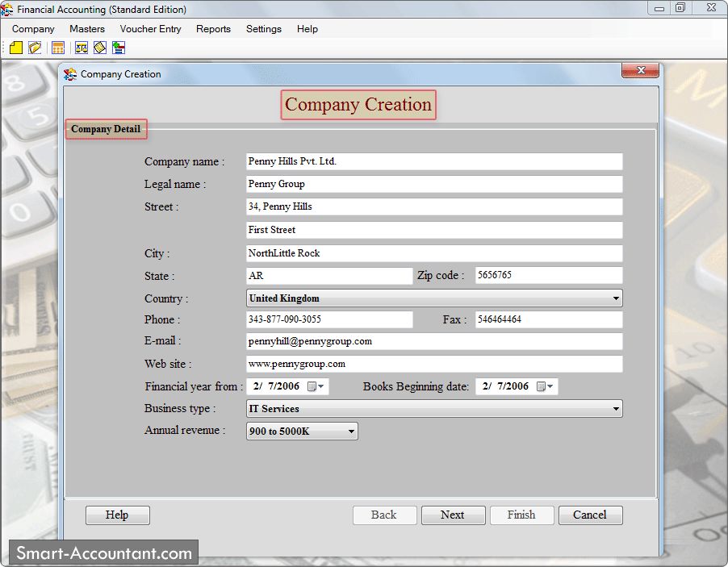This screenshot has height=567, width=728.
Task: Open calendar picker for Financial year from
Action: click(x=316, y=386)
